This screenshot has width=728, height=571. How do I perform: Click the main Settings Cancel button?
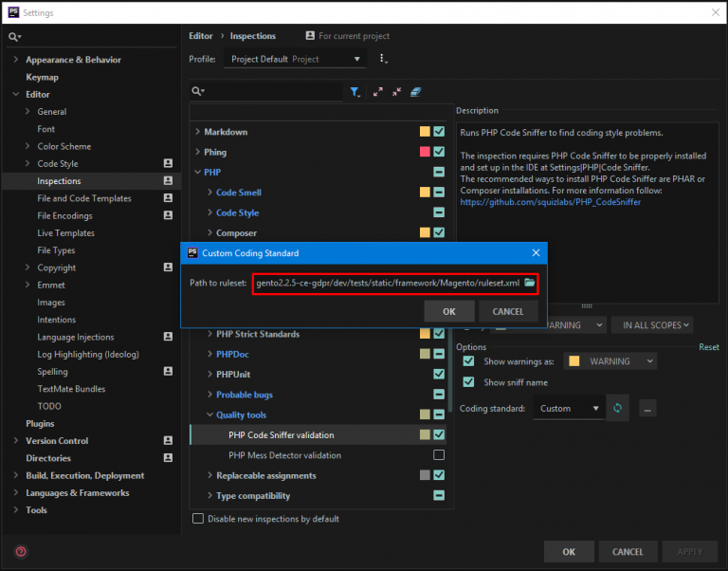pyautogui.click(x=628, y=551)
